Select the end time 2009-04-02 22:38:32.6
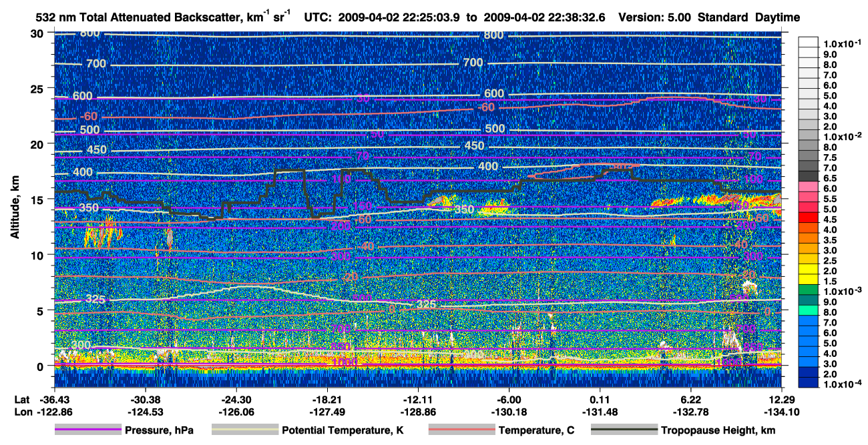Screen dimensions: 868x445 pyautogui.click(x=544, y=17)
